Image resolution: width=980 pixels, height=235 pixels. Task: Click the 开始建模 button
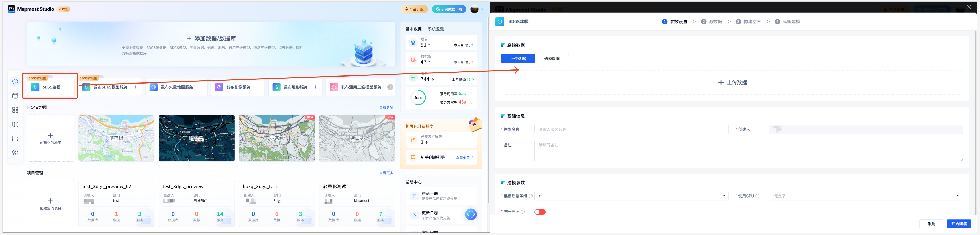click(x=958, y=224)
